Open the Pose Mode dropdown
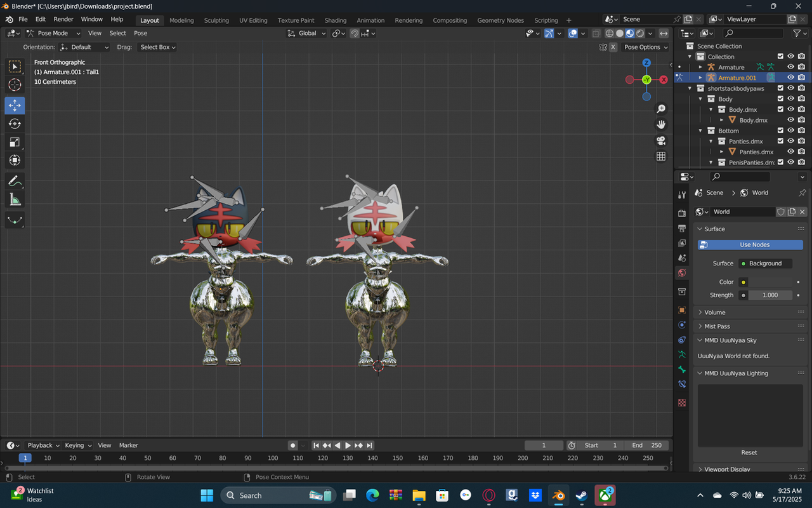Viewport: 812px width, 508px height. pyautogui.click(x=53, y=33)
